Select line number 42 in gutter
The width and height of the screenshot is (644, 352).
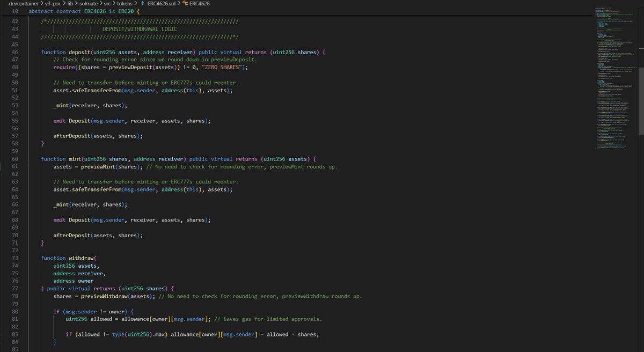tap(15, 21)
